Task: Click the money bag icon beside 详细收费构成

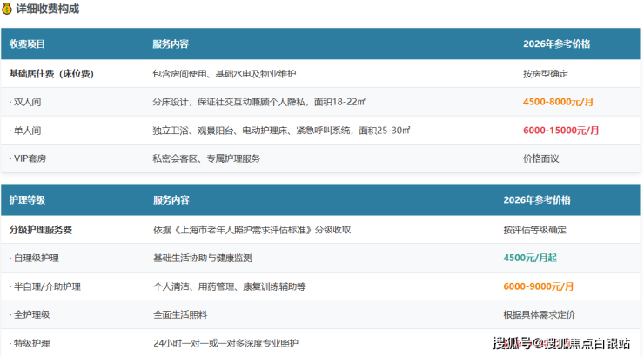Action: [x=7, y=9]
